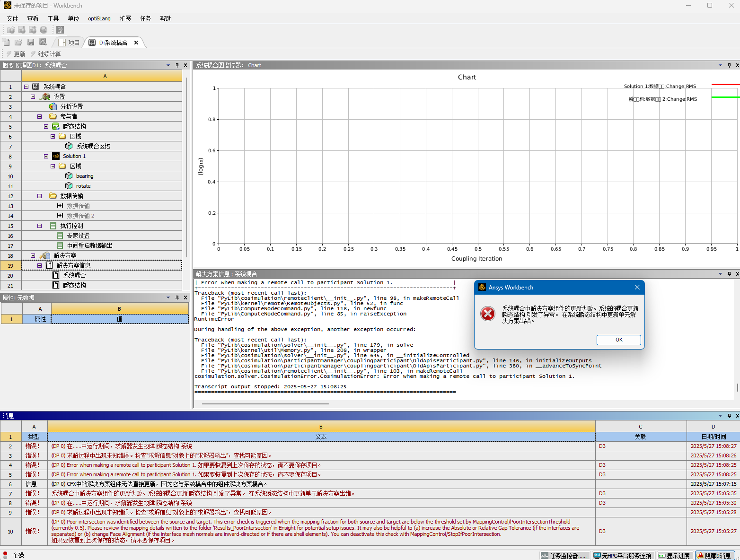The image size is (740, 560).
Task: Click the ACT/DSL extension toolbar icon
Action: click(x=60, y=30)
